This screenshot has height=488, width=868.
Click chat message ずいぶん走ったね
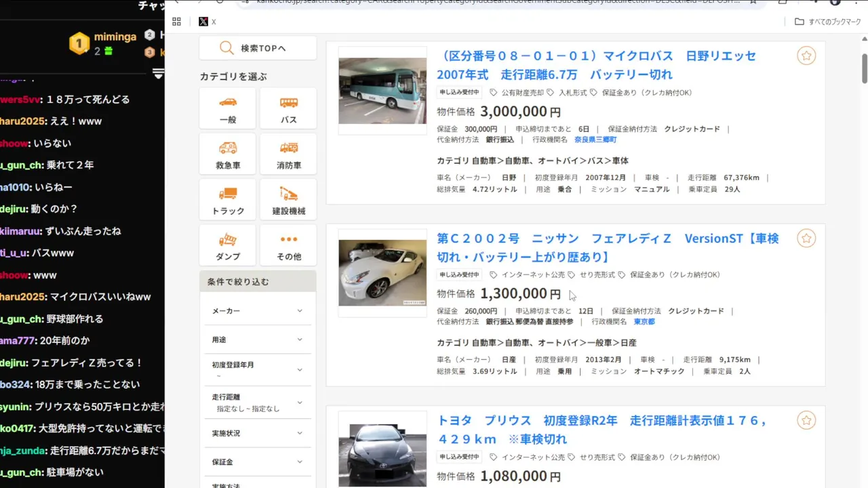point(83,231)
